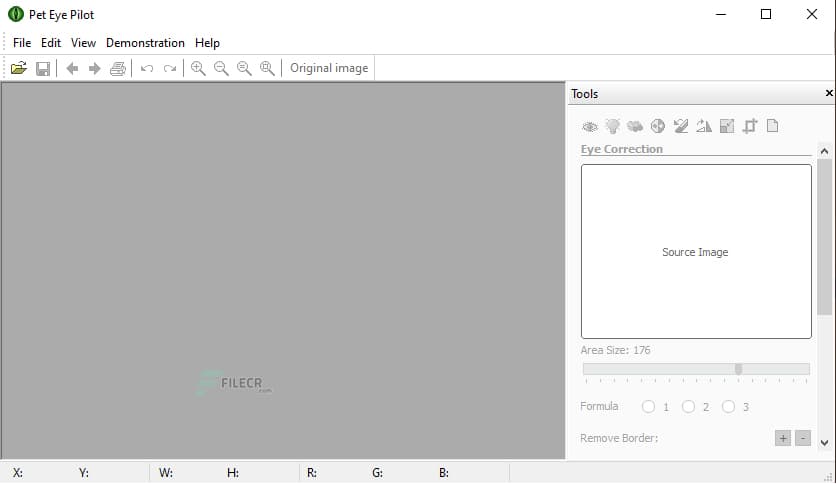The height and width of the screenshot is (484, 836).
Task: Click the 'Remove Border:' label
Action: coord(619,438)
